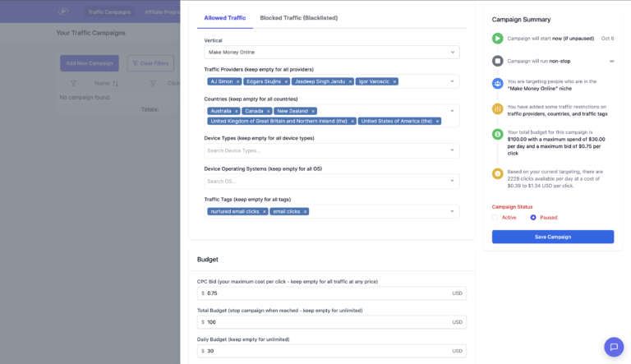The width and height of the screenshot is (631, 364).
Task: Click the site logo in header
Action: click(63, 12)
